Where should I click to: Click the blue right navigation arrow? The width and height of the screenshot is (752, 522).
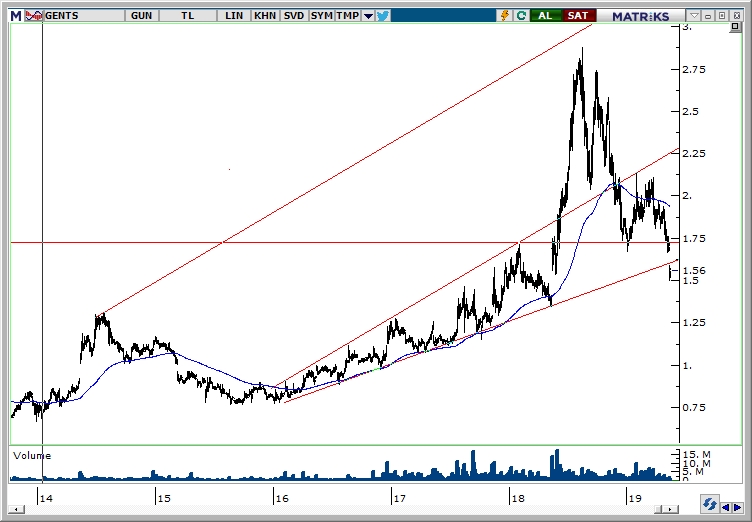coord(737,507)
